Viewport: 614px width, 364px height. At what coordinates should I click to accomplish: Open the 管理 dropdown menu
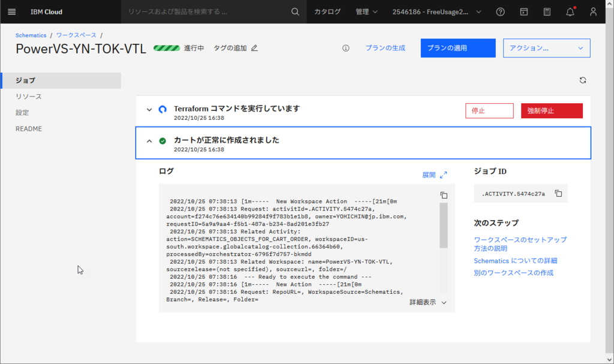366,12
